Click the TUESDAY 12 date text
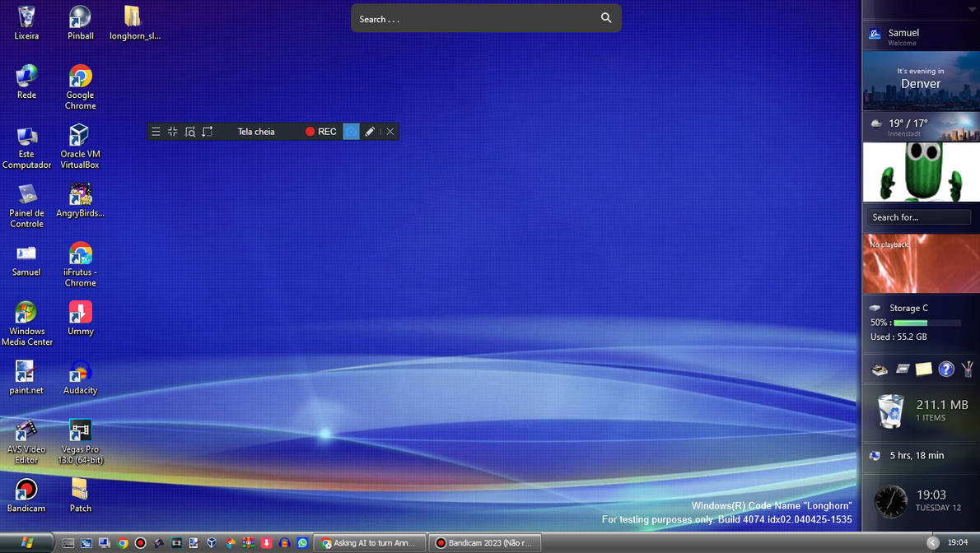This screenshot has height=553, width=980. (x=938, y=508)
